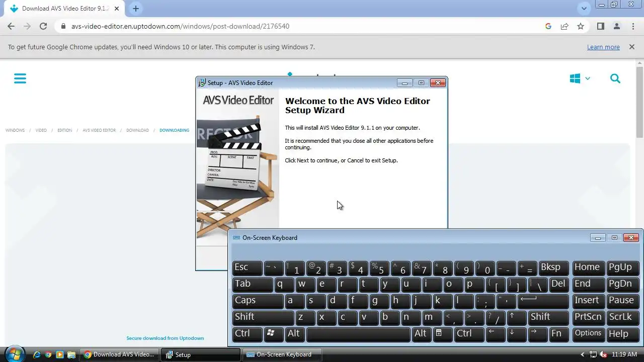Click the muted volume tray icon
Viewport: 644px width, 362px height.
[x=603, y=354]
